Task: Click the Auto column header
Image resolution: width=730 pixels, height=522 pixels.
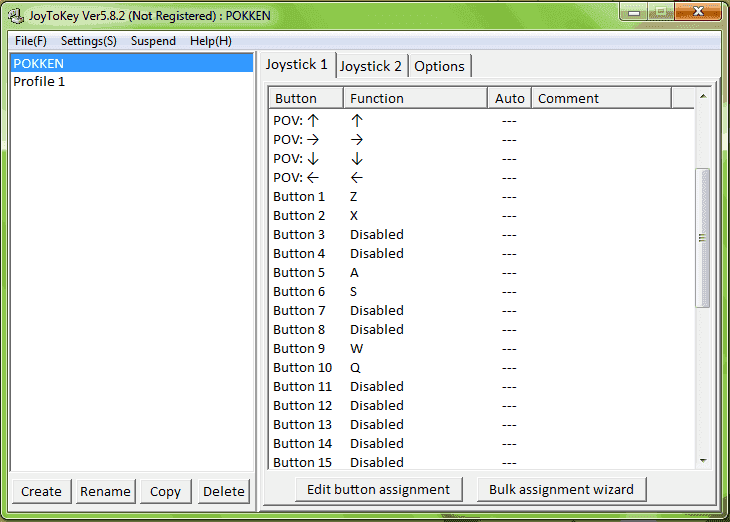Action: coord(510,98)
